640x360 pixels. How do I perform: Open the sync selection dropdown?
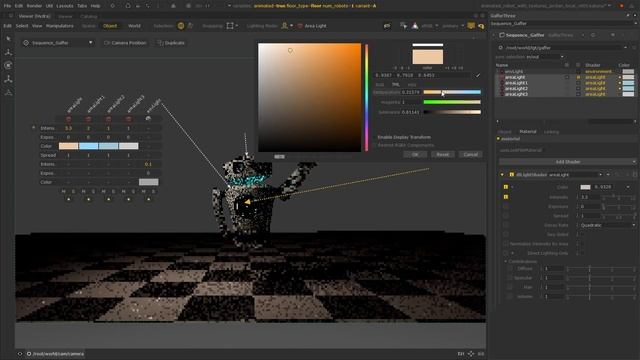545,57
